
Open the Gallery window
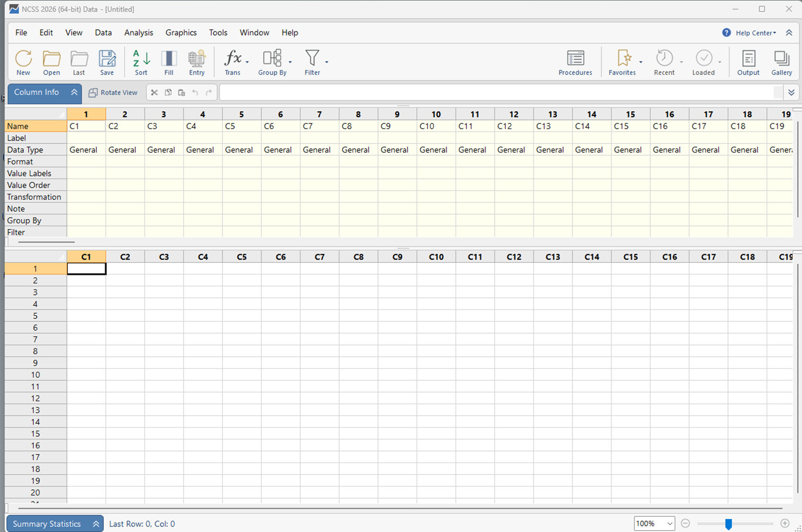781,62
